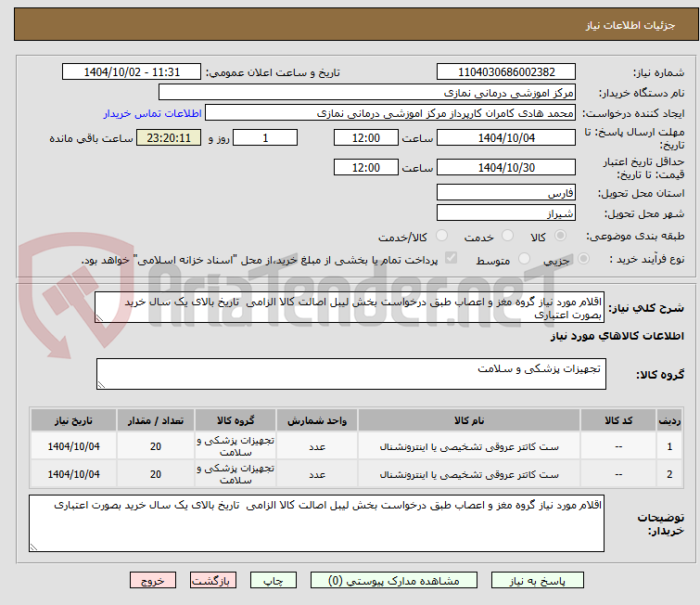Click unit عدد in row 1

tap(317, 446)
